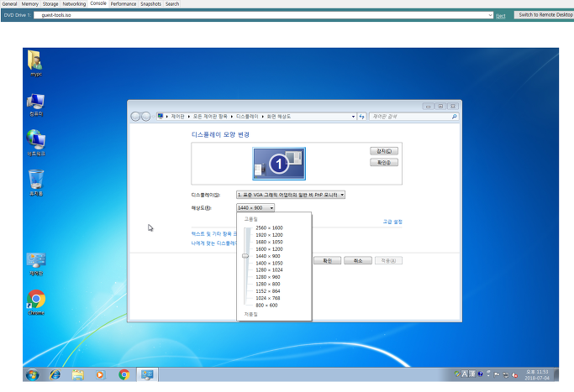Switch to the Performance tab
The image size is (574, 392).
point(124,4)
